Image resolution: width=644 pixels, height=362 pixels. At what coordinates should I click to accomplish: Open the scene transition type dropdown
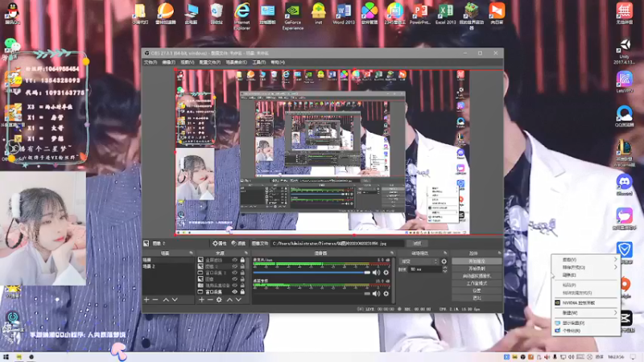419,261
